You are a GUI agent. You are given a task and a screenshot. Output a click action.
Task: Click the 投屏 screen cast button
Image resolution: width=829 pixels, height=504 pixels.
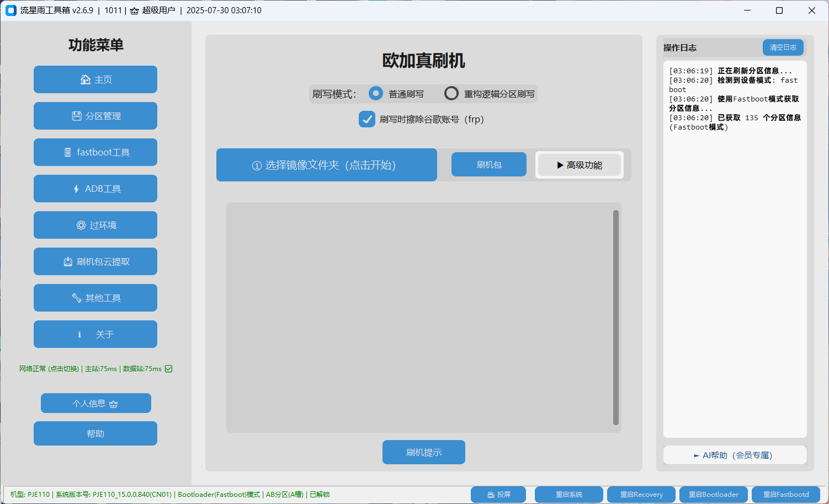(x=498, y=495)
